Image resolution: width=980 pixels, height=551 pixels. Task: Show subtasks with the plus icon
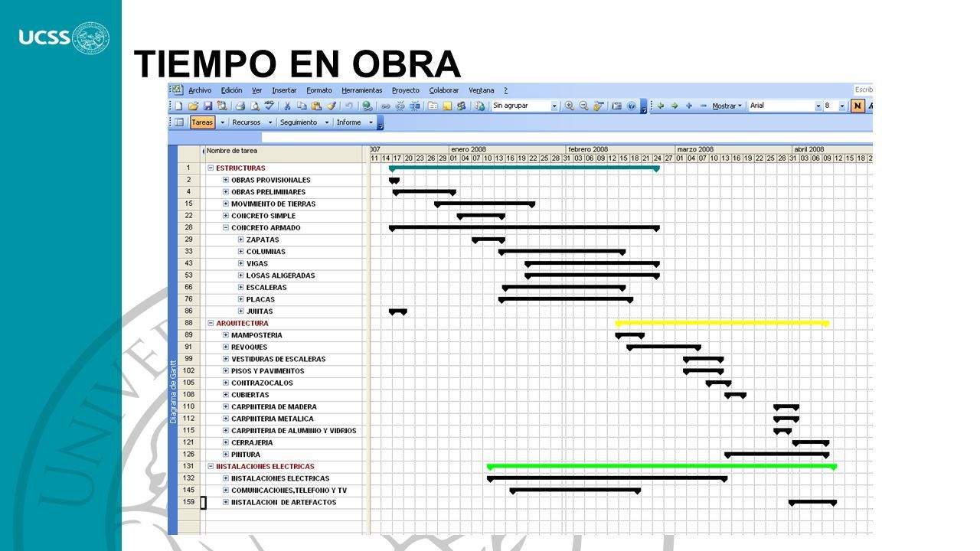(689, 106)
